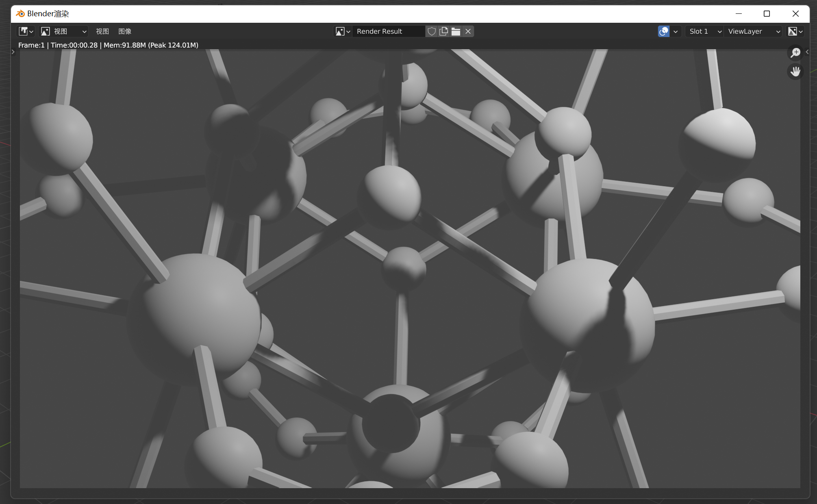Open the display channels dropdown
The height and width of the screenshot is (504, 817).
(x=795, y=31)
